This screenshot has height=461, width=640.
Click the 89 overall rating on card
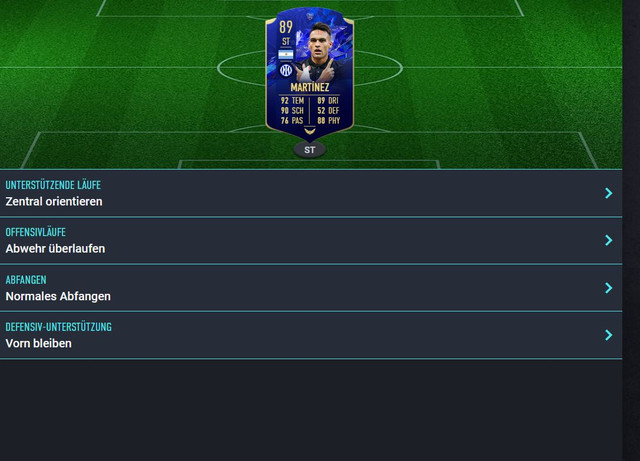pos(286,27)
